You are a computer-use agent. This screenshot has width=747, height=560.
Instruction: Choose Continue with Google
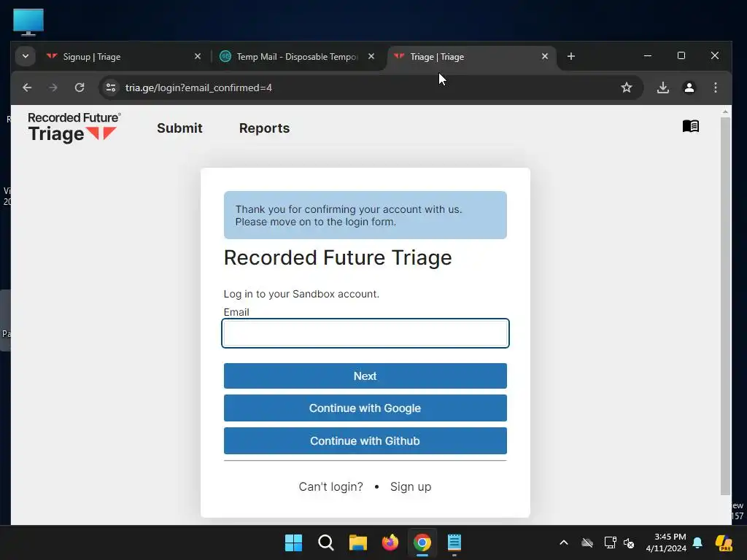pos(365,408)
